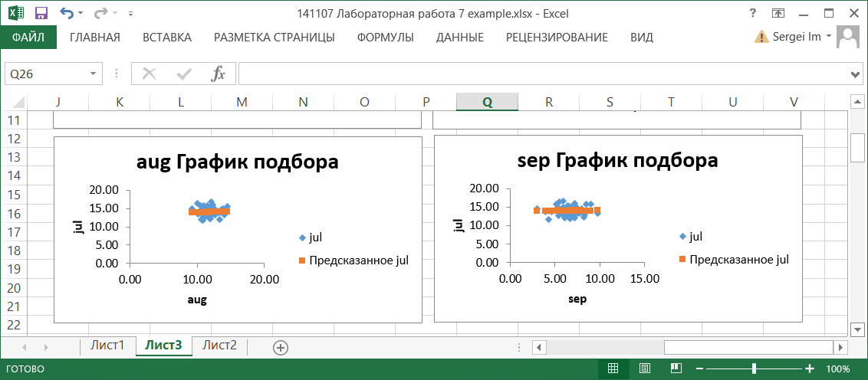The width and height of the screenshot is (868, 380).
Task: Click the zoom slider handle
Action: click(x=754, y=369)
